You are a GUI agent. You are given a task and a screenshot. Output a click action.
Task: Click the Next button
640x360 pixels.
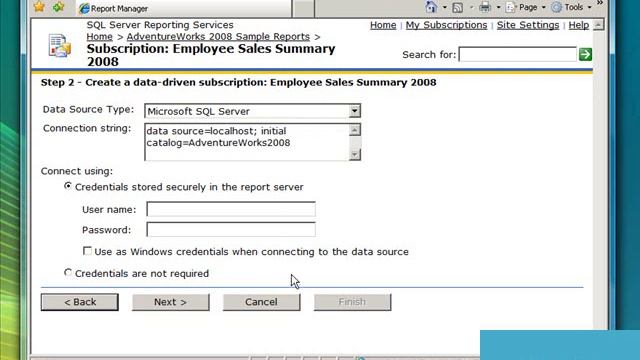tap(171, 302)
